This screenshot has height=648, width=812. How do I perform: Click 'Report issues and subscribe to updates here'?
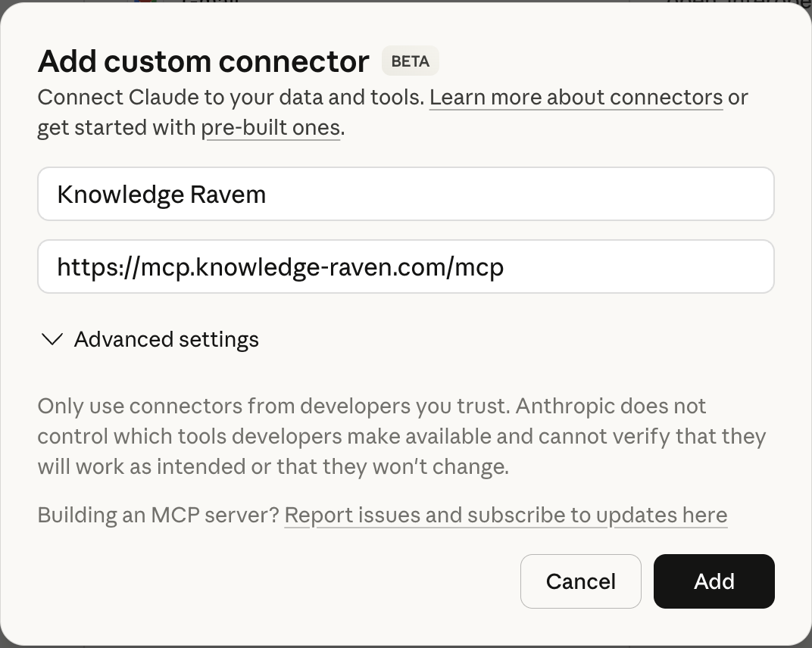505,515
